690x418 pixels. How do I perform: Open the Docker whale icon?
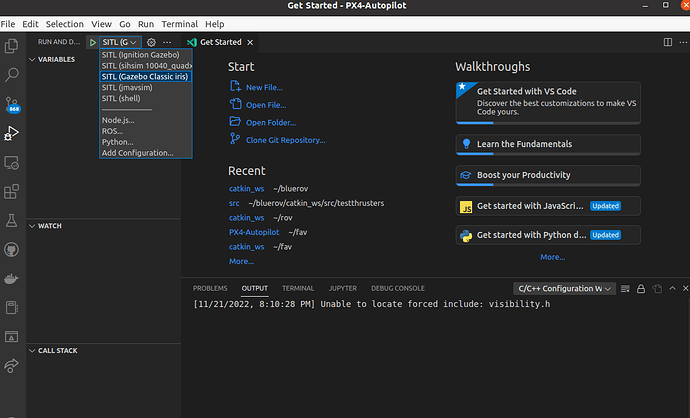[11, 279]
